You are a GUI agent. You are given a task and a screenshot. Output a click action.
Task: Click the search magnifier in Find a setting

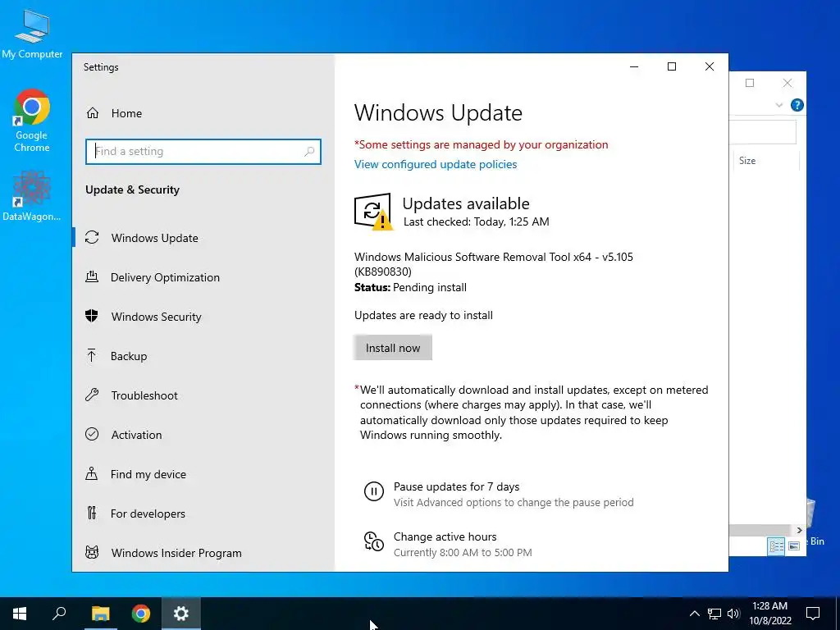point(309,152)
